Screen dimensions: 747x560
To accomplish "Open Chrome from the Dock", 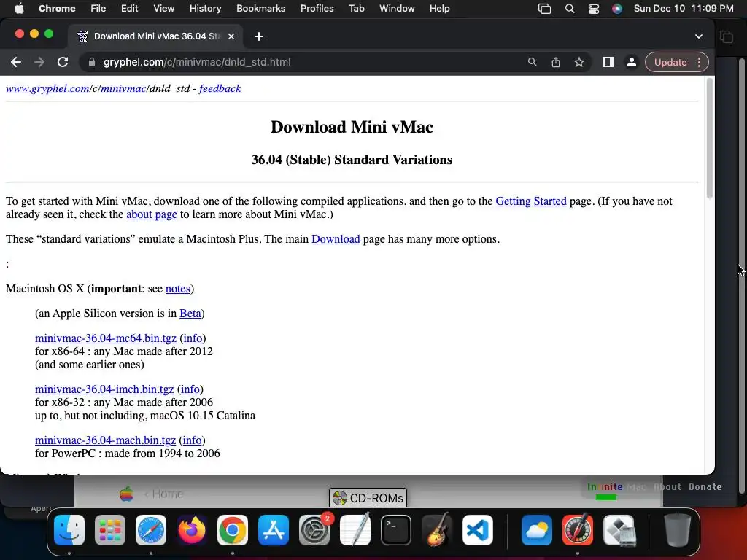I will [233, 530].
